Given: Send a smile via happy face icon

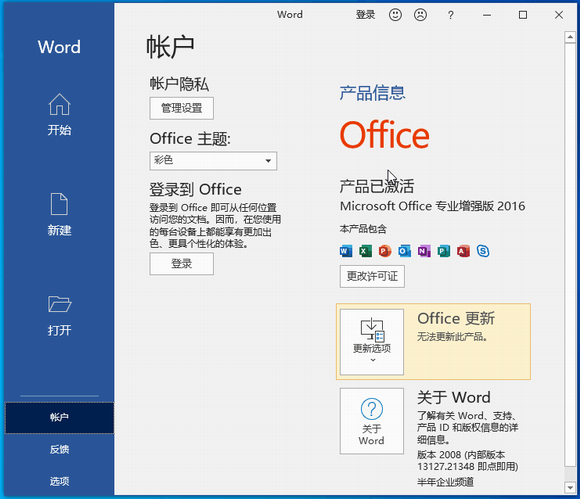Looking at the screenshot, I should pos(395,15).
